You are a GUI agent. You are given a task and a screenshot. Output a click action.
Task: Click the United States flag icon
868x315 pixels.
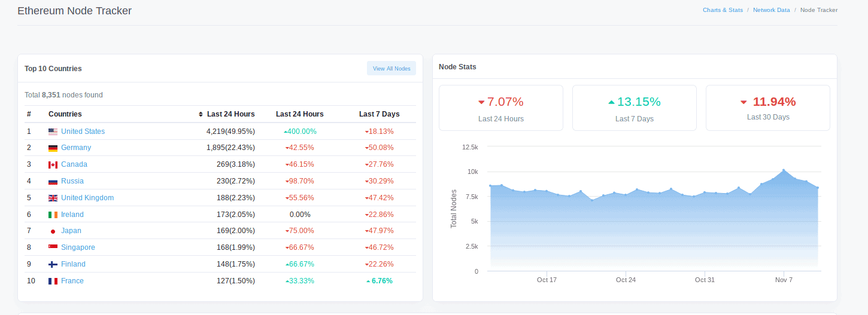[x=53, y=131]
